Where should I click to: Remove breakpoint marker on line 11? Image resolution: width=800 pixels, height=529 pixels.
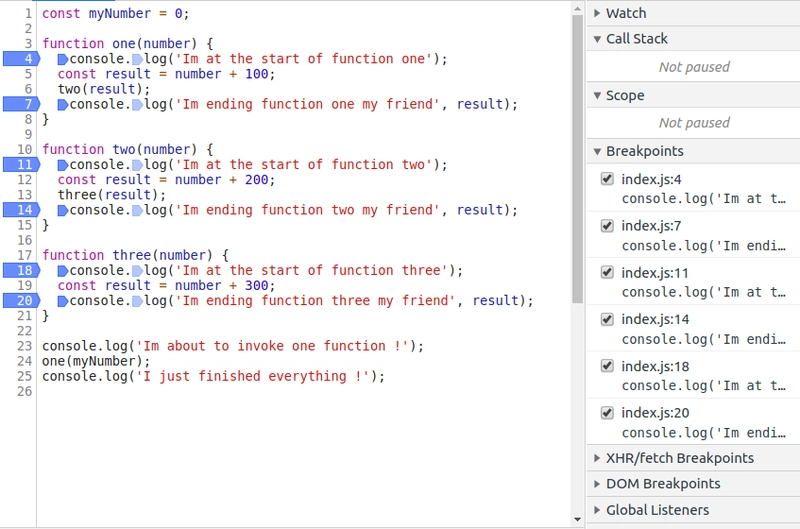[x=22, y=165]
